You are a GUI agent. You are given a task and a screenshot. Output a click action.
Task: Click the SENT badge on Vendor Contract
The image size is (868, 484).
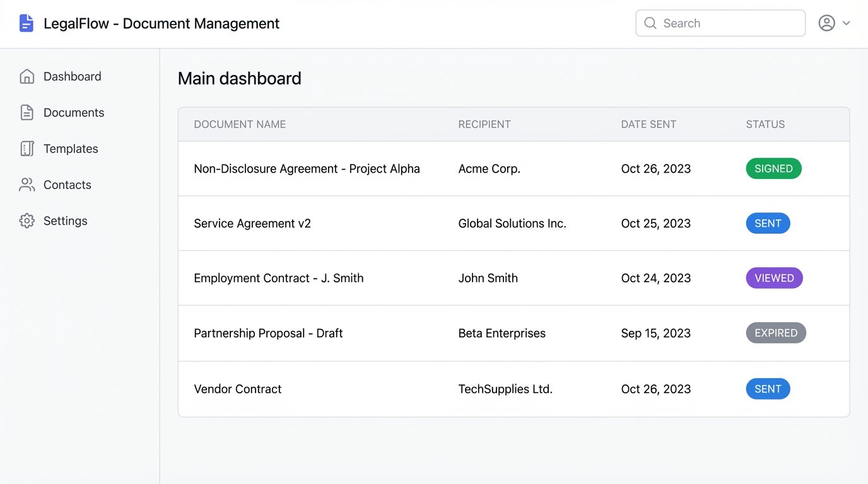(x=768, y=389)
